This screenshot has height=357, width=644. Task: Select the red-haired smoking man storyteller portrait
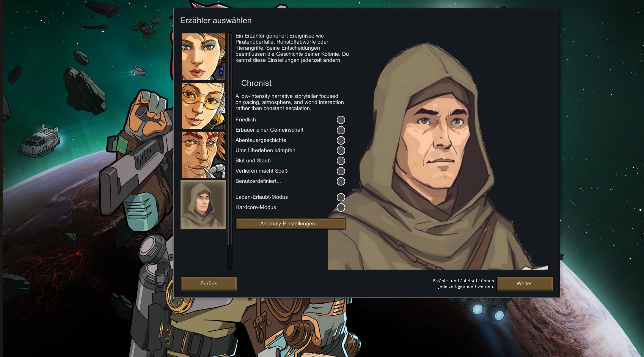[x=203, y=155]
